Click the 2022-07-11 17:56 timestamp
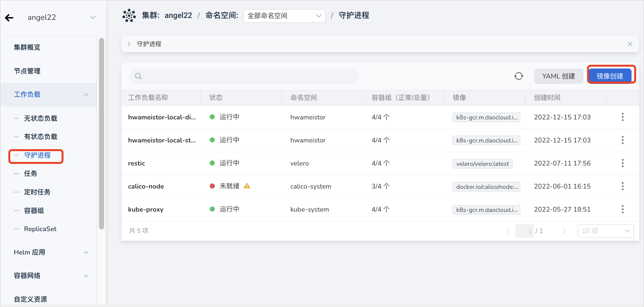Viewport: 644px width, 307px height. pos(562,163)
